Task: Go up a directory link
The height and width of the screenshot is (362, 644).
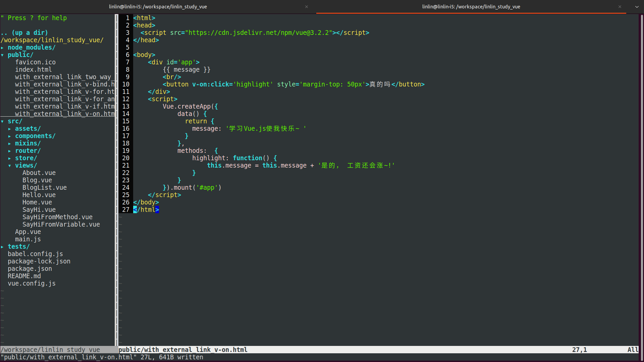Action: 24,33
